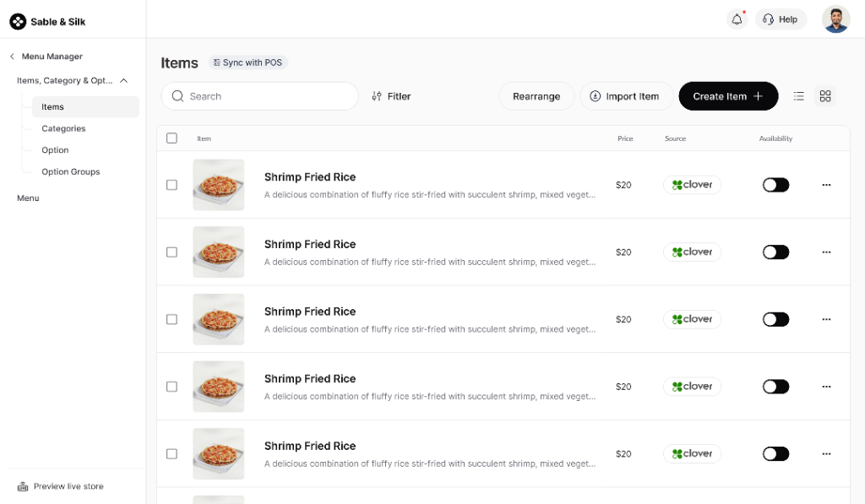Click the second row's Shrimp Fried Rice title

tap(310, 244)
